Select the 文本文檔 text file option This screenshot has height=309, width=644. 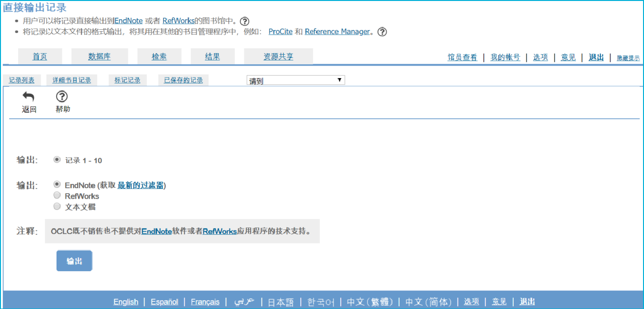tap(57, 206)
